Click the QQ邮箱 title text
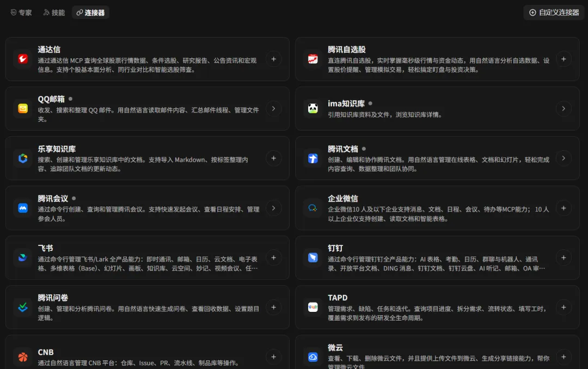Image resolution: width=588 pixels, height=369 pixels. point(51,99)
